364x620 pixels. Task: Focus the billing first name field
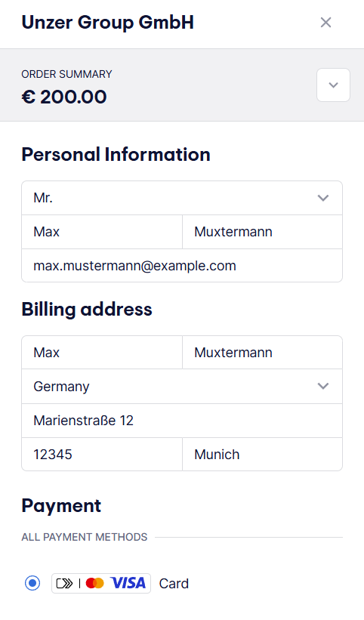tap(102, 353)
